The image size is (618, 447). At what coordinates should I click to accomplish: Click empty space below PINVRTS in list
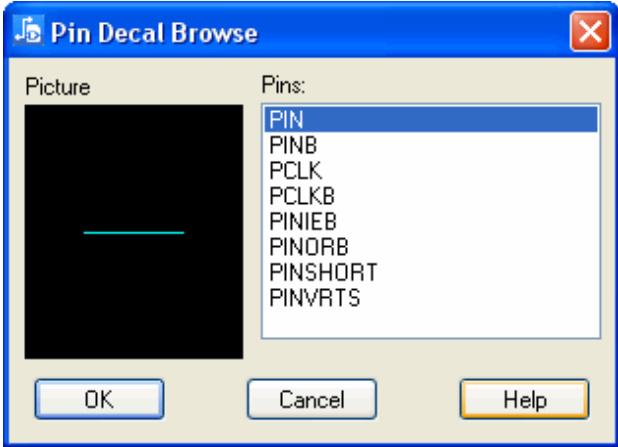430,325
